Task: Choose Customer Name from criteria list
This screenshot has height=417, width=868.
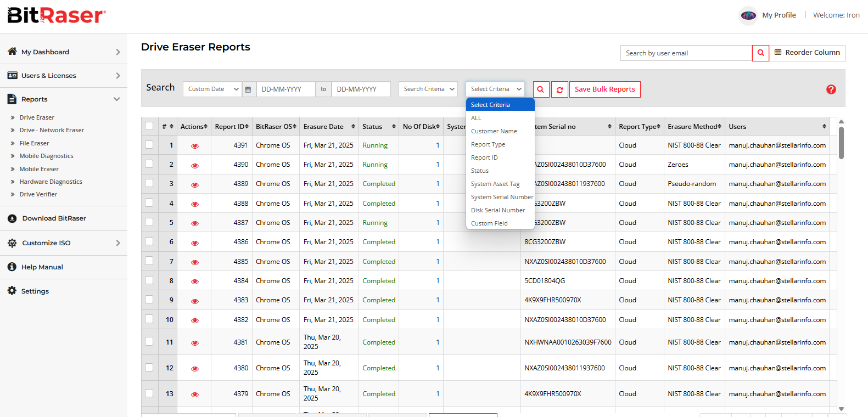Action: [x=500, y=131]
